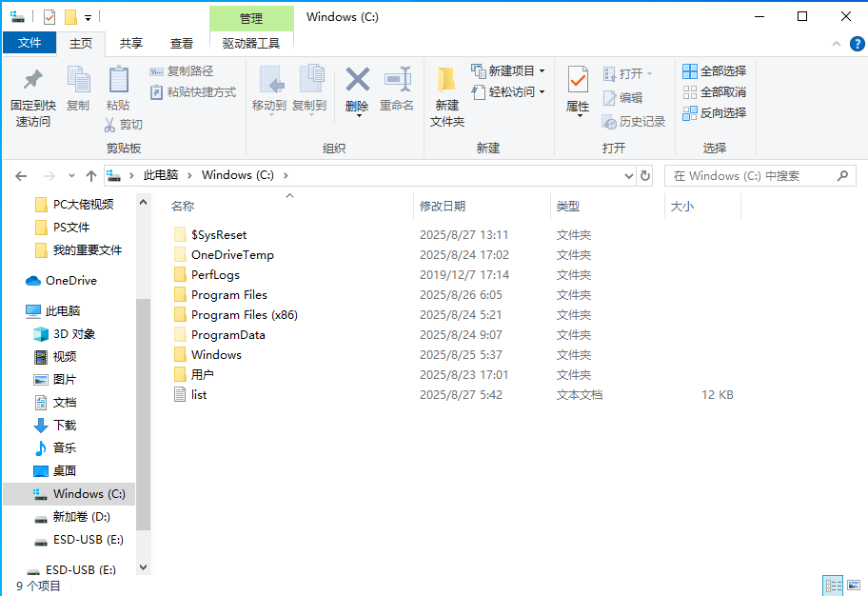This screenshot has height=596, width=868.
Task: Click the Back navigation arrow
Action: [x=21, y=176]
